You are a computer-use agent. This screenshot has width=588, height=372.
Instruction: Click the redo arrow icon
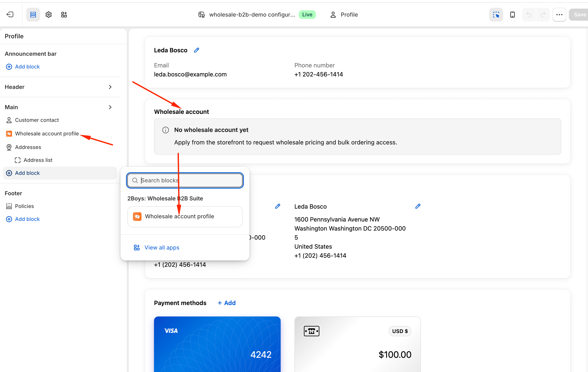543,14
